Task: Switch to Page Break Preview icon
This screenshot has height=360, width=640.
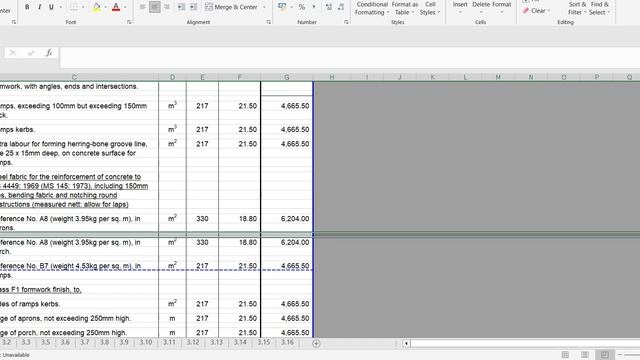Action: (x=604, y=355)
